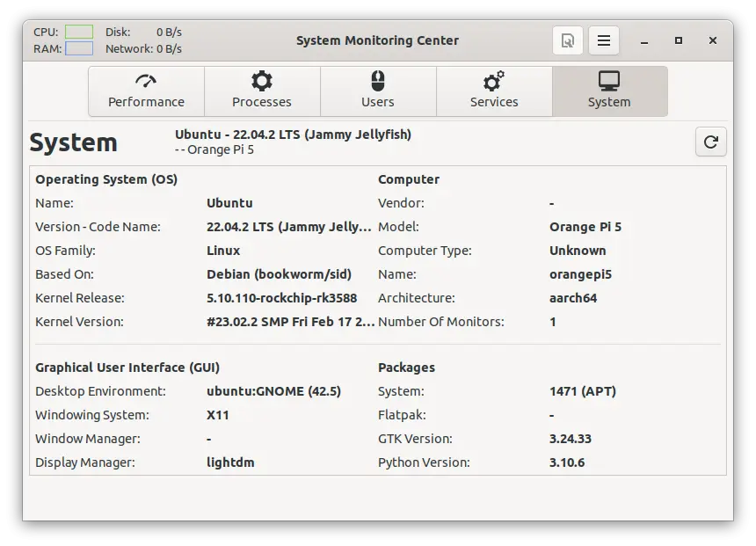Viewport: 756px width, 546px height.
Task: Select the System tab
Action: pos(610,91)
